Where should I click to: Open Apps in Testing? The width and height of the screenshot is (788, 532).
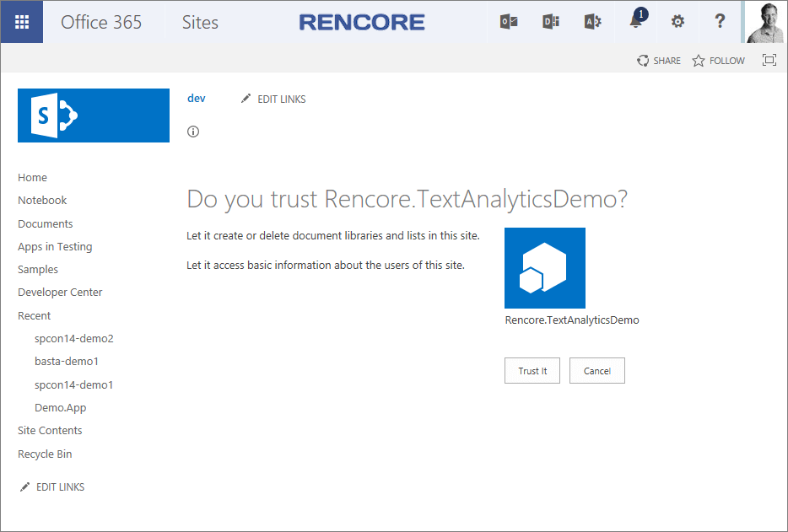pos(55,247)
